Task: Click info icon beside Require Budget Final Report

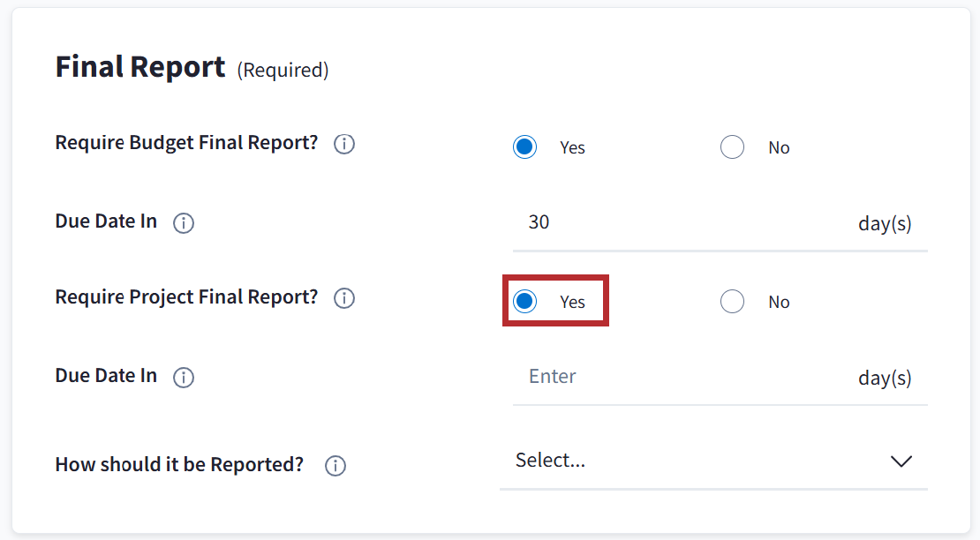Action: (x=344, y=144)
